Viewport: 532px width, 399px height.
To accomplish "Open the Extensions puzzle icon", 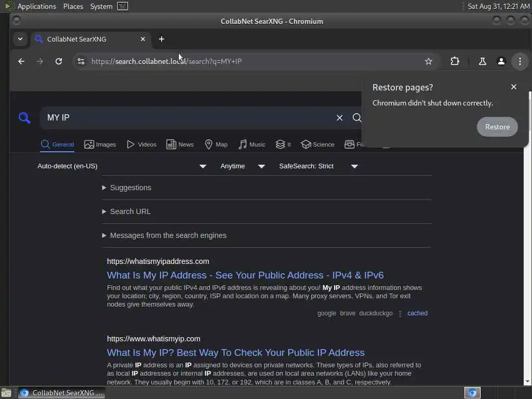I will [455, 61].
